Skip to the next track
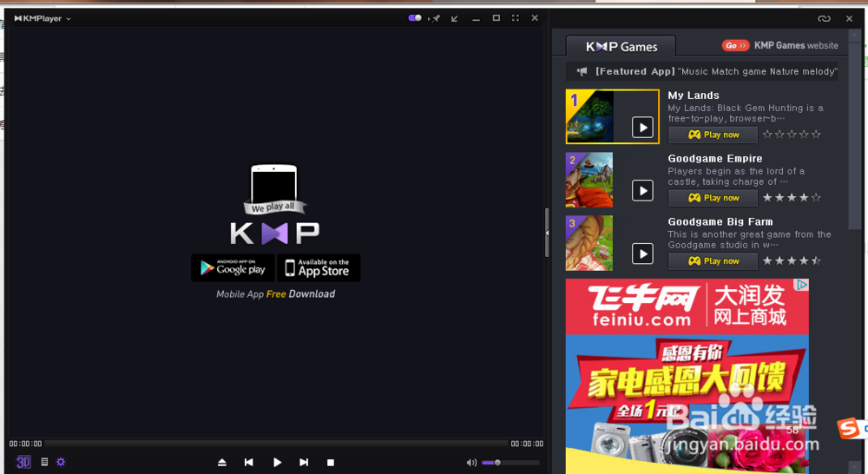This screenshot has height=474, width=868. coord(304,463)
